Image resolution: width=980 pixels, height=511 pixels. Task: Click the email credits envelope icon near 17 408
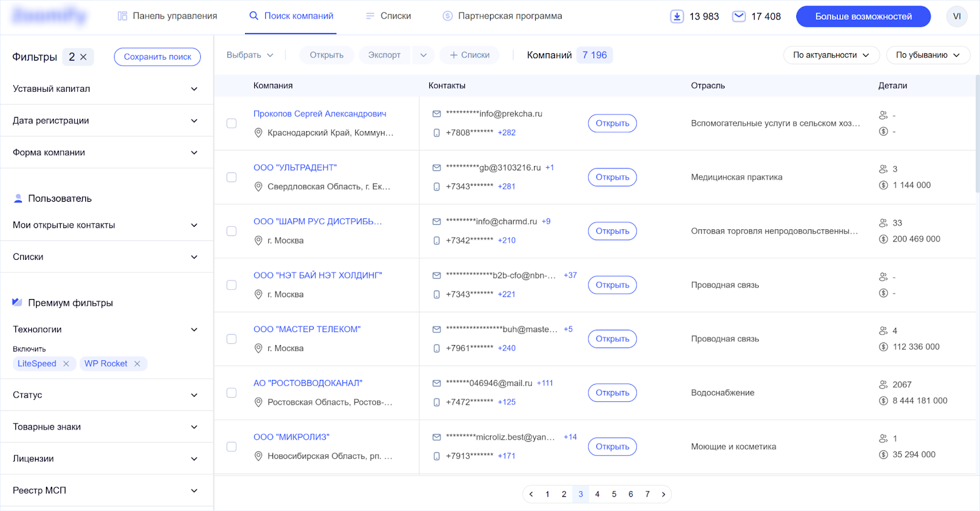[739, 17]
